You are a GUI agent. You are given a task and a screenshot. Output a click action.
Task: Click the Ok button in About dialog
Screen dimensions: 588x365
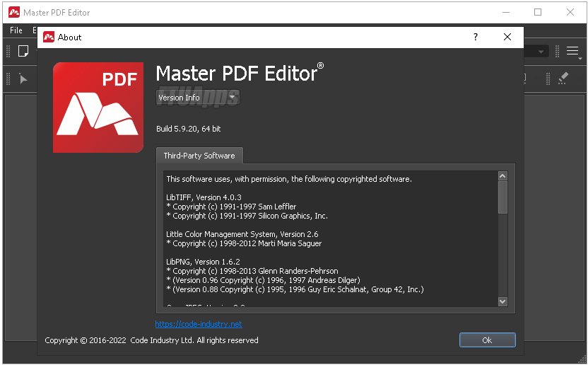pyautogui.click(x=487, y=340)
